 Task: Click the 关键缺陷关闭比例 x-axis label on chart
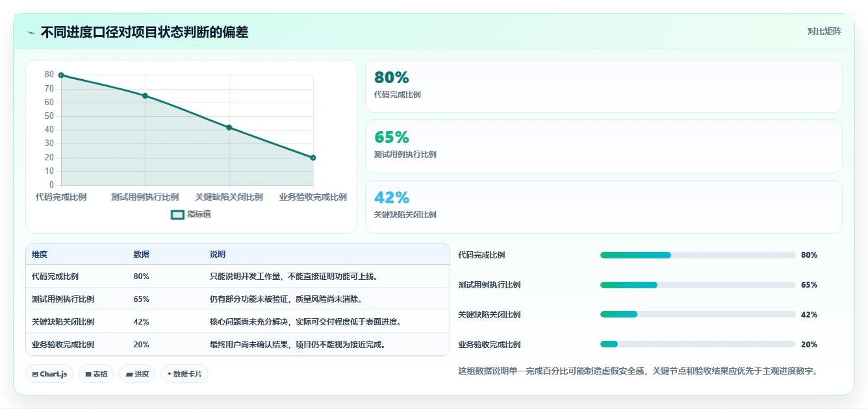tap(229, 197)
